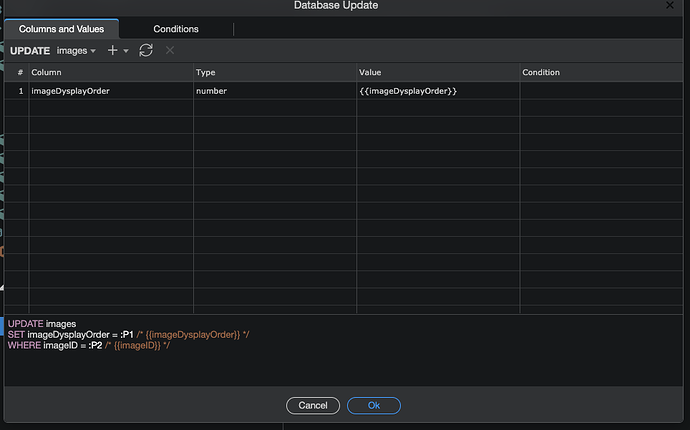Select the Columns and Values tab

click(61, 29)
